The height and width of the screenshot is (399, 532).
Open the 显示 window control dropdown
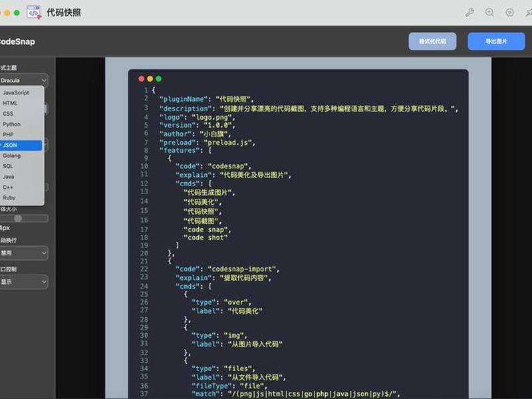click(23, 282)
